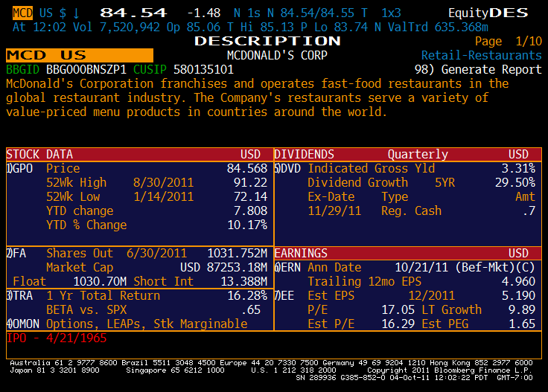This screenshot has width=548, height=392.
Task: Click the Est P/E value 16.29
Action: [398, 324]
